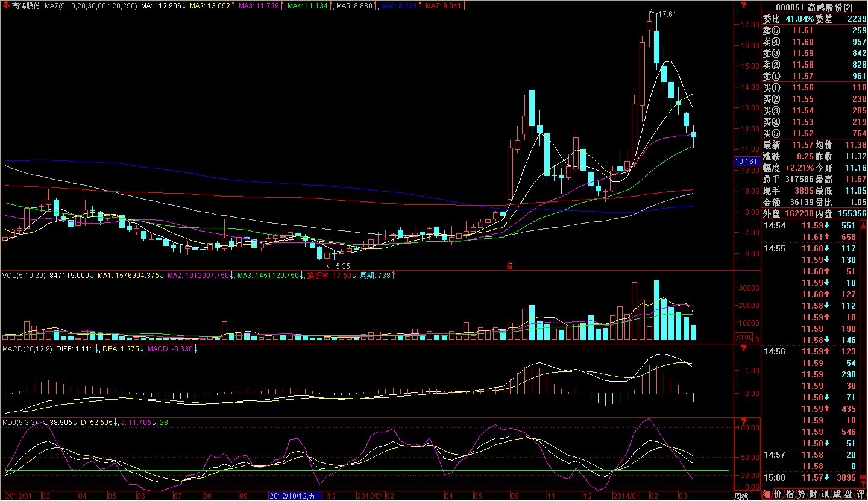868x501 pixels.
Task: Open the 讯 (news) tab
Action: click(x=825, y=494)
